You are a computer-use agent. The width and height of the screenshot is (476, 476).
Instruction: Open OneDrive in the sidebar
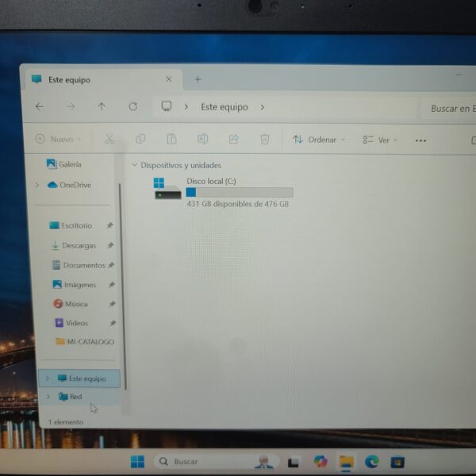tap(70, 185)
